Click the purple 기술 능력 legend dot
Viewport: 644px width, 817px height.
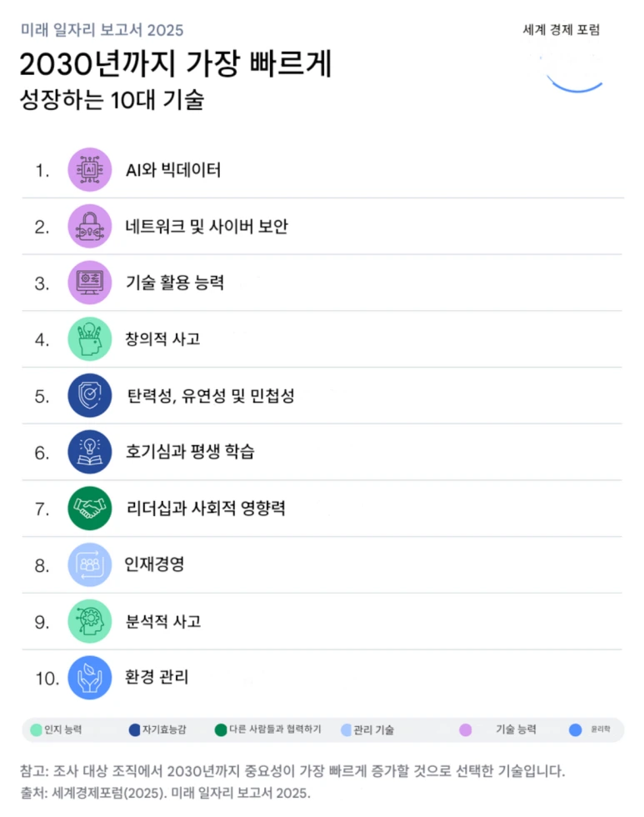(x=466, y=729)
